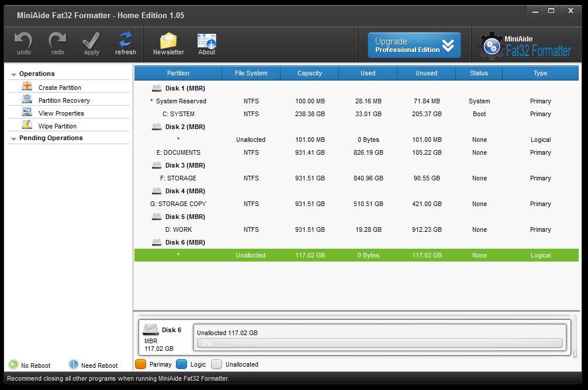Click the Status column header
588x390 pixels.
tap(479, 73)
